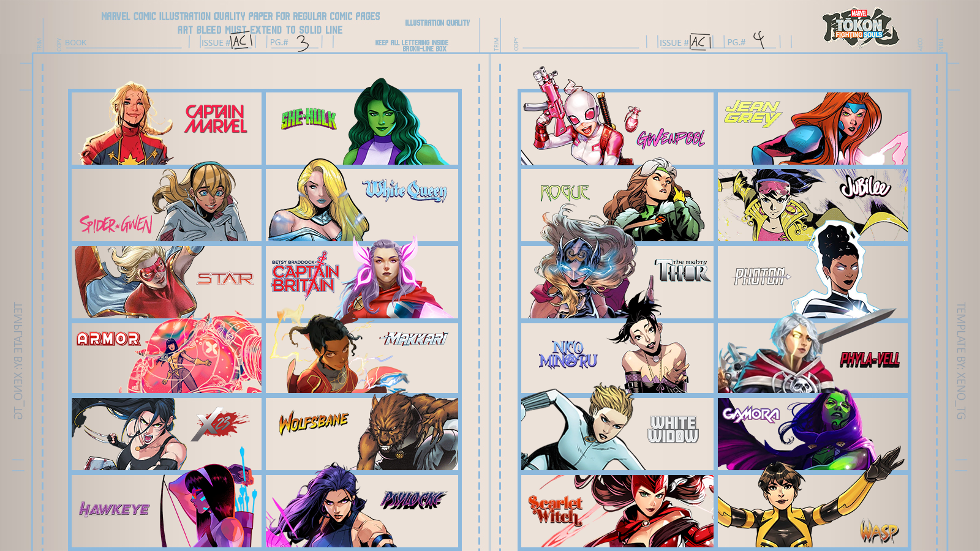The image size is (980, 551).
Task: Choose the Wolfsbane panel
Action: click(362, 434)
